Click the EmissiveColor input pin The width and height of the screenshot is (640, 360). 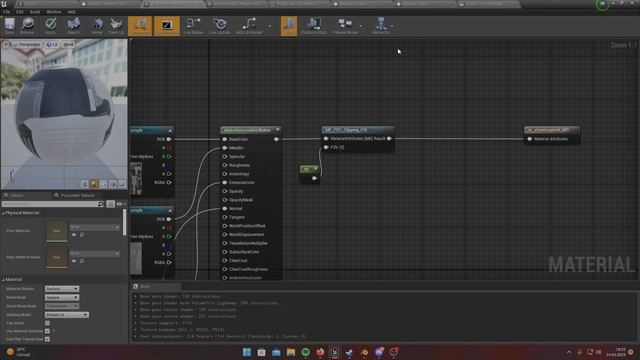pos(225,182)
